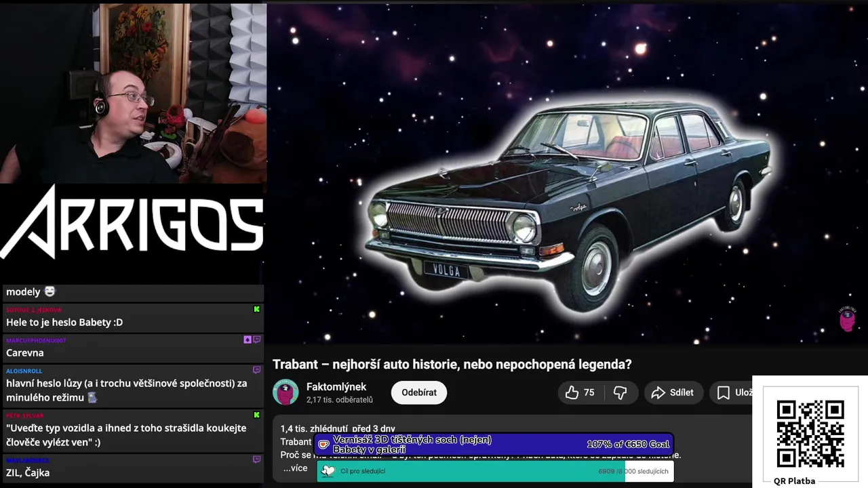Image resolution: width=868 pixels, height=488 pixels.
Task: Click '107% of €650 Goal' text
Action: tap(628, 444)
